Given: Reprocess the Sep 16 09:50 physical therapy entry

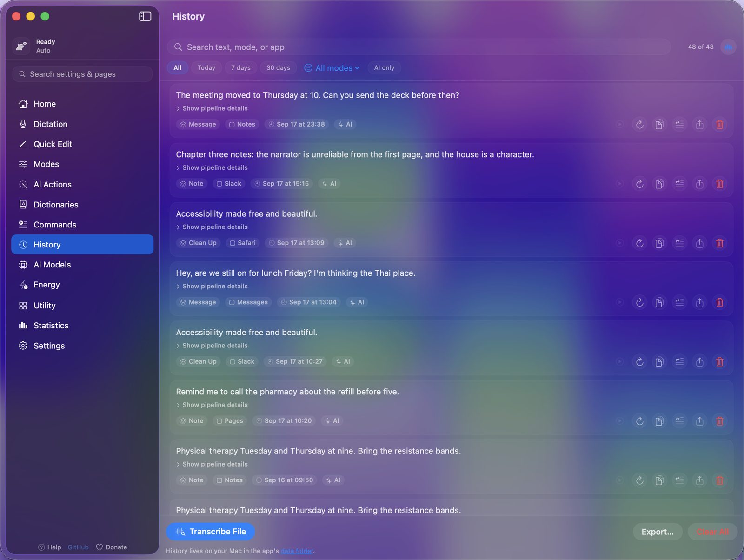Looking at the screenshot, I should tap(639, 480).
